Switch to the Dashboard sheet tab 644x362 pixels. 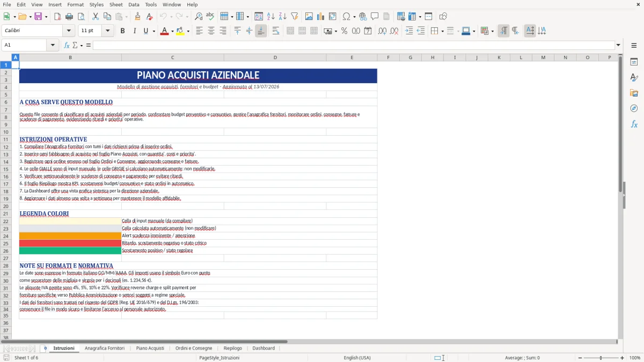click(264, 348)
